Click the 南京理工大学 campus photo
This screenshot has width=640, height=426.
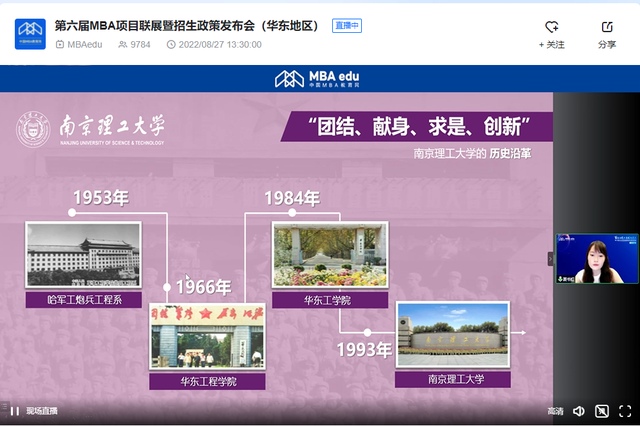[453, 334]
